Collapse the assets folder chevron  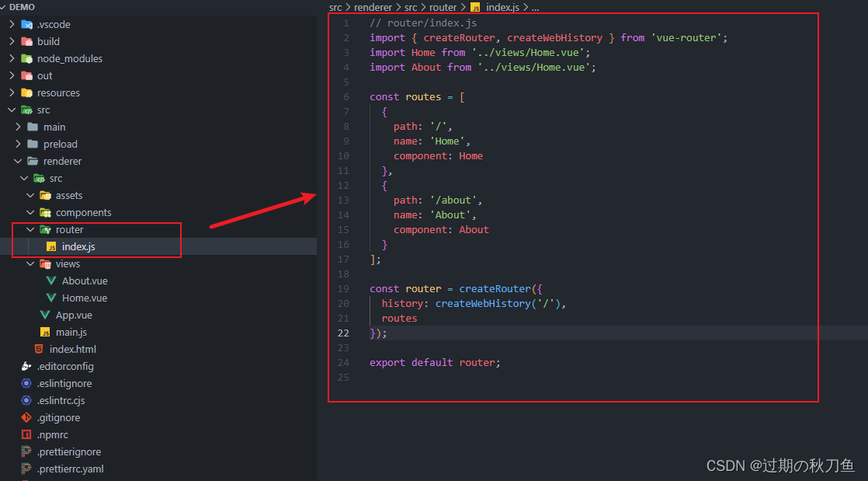click(x=30, y=196)
